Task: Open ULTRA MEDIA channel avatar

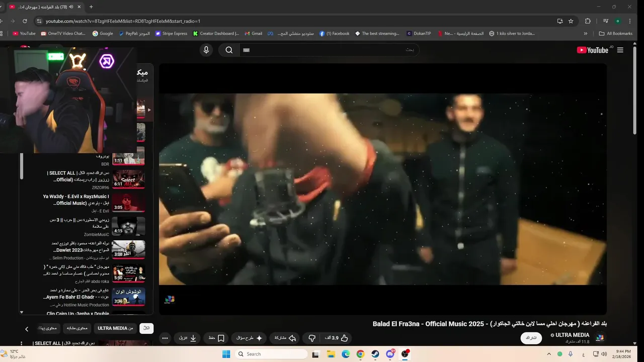Action: pyautogui.click(x=599, y=338)
